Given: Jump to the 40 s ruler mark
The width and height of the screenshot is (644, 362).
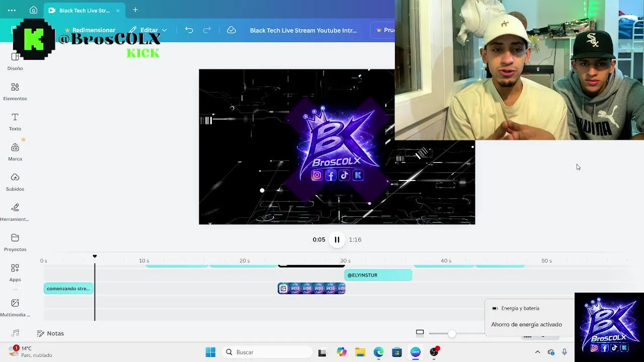Looking at the screenshot, I should (446, 261).
